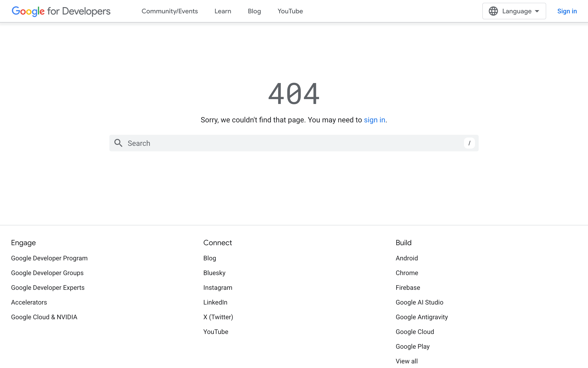Open the Android link under Build
Screen dimensions: 588x368
407,258
